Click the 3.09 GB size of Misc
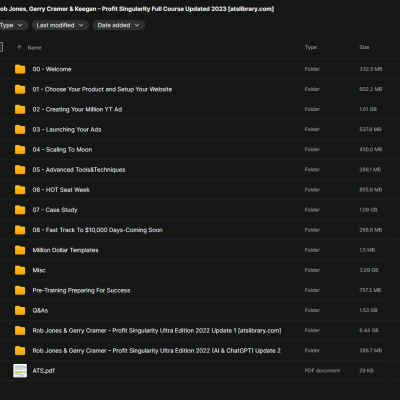The width and height of the screenshot is (400, 400). (369, 270)
